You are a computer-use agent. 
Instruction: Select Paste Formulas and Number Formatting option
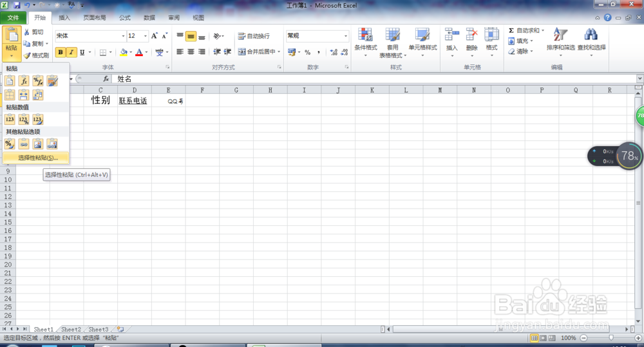pos(38,81)
